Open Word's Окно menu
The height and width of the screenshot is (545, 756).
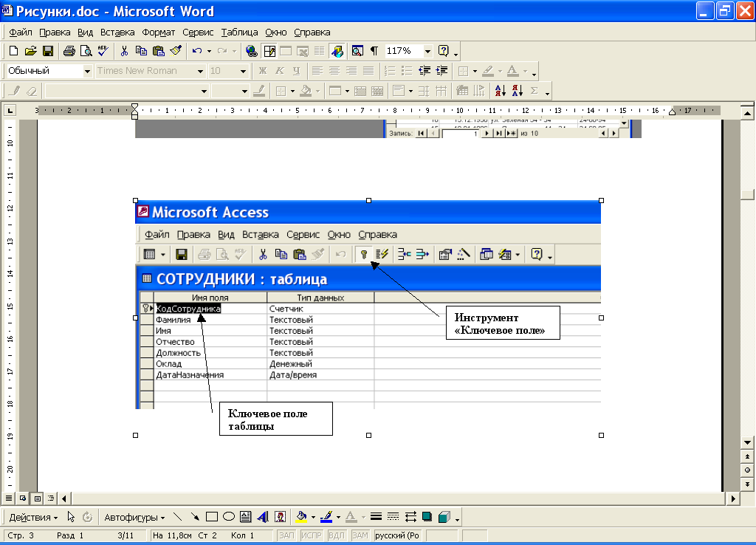pyautogui.click(x=276, y=32)
